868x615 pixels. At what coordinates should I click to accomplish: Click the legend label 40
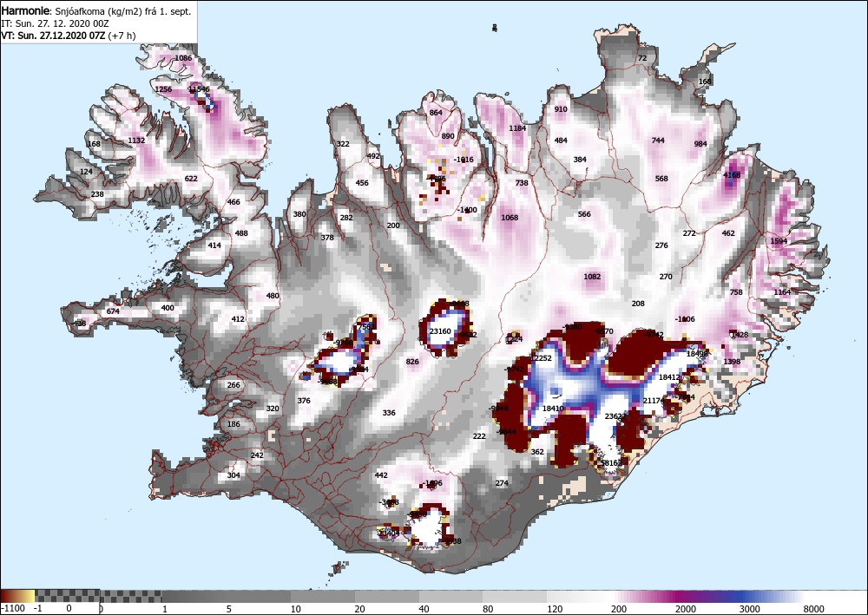click(424, 609)
